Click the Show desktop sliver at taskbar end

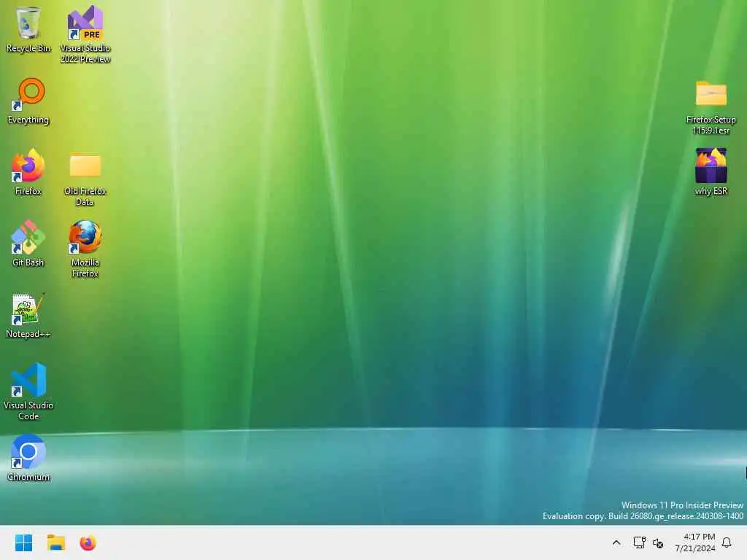point(745,542)
